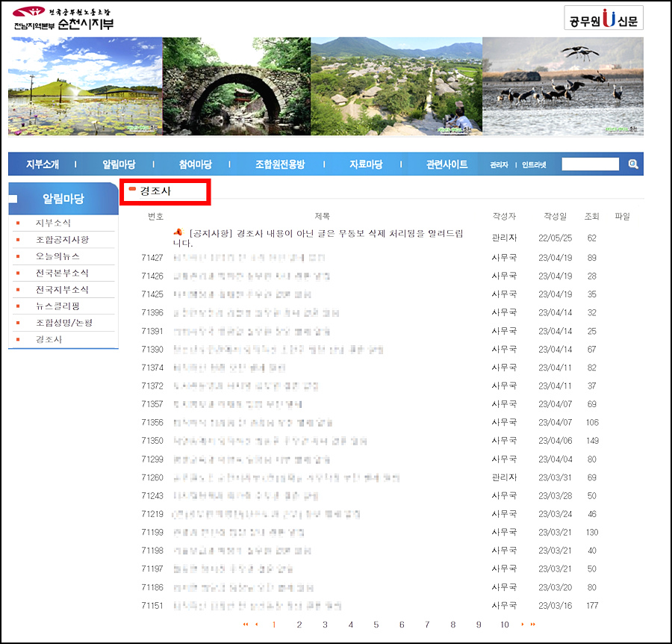Open the 관련사이트 menu
Viewport: 672px width, 644px height.
pos(447,164)
